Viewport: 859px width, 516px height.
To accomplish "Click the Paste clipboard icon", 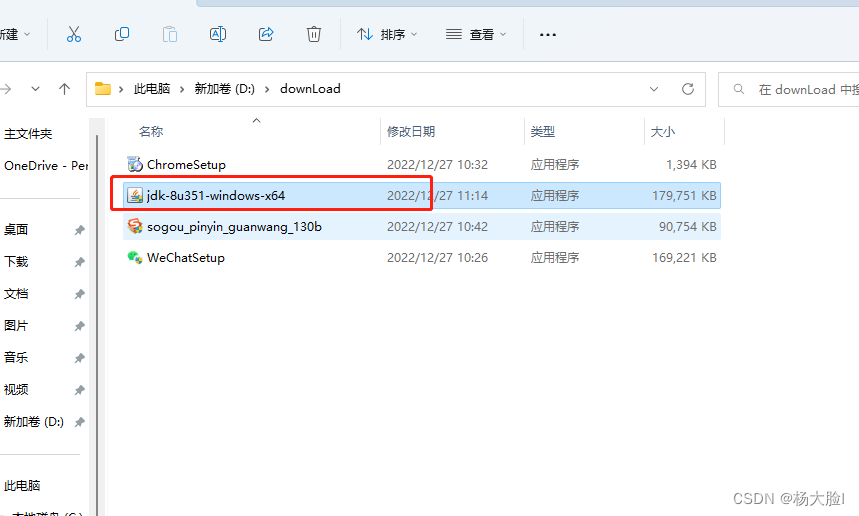I will [x=170, y=35].
